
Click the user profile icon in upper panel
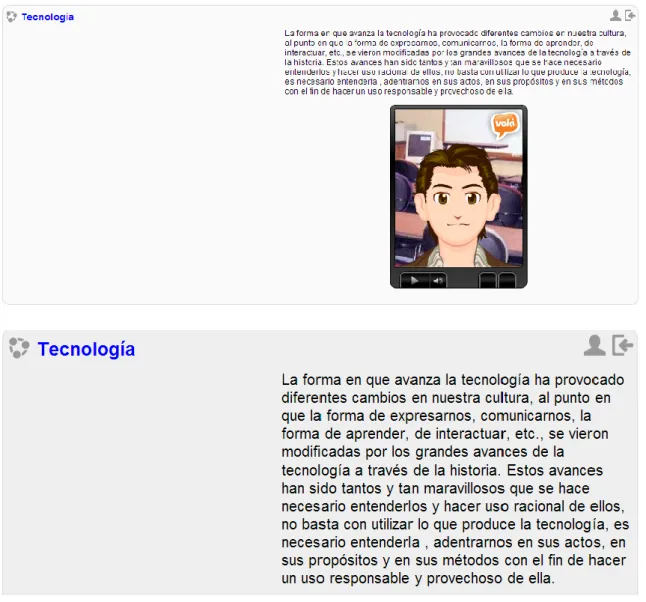point(616,16)
